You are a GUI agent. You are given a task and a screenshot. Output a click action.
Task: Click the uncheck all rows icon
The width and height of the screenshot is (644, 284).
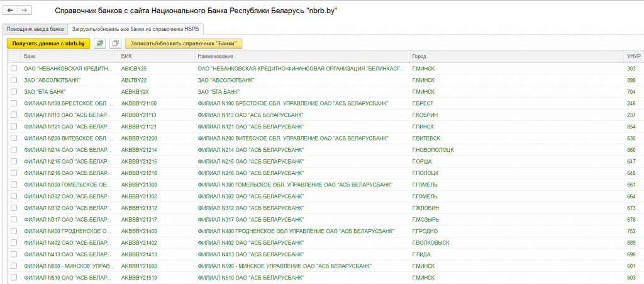[x=115, y=43]
